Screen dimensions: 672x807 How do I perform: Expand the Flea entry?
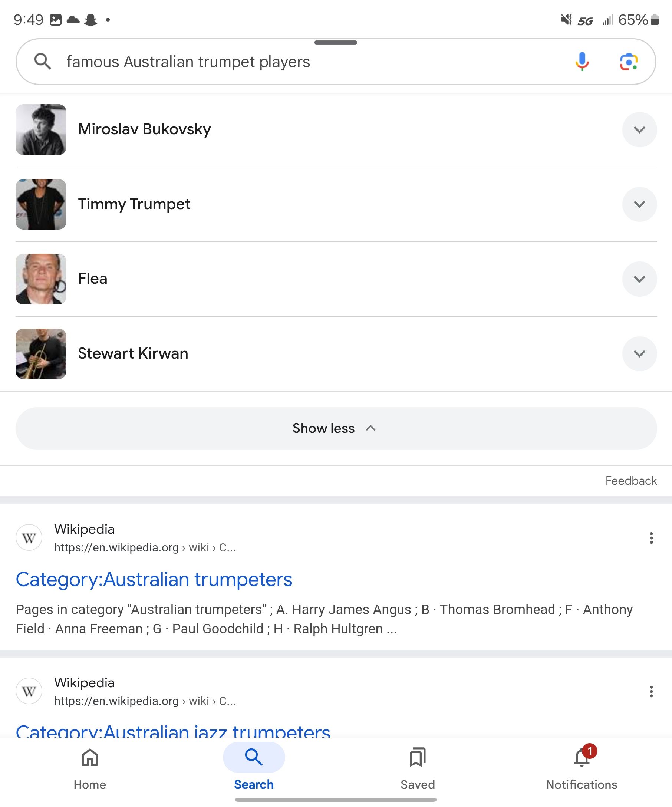pos(639,279)
